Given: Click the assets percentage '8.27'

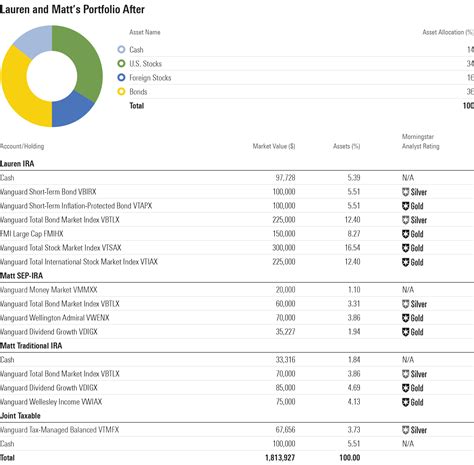Looking at the screenshot, I should click(x=354, y=234).
